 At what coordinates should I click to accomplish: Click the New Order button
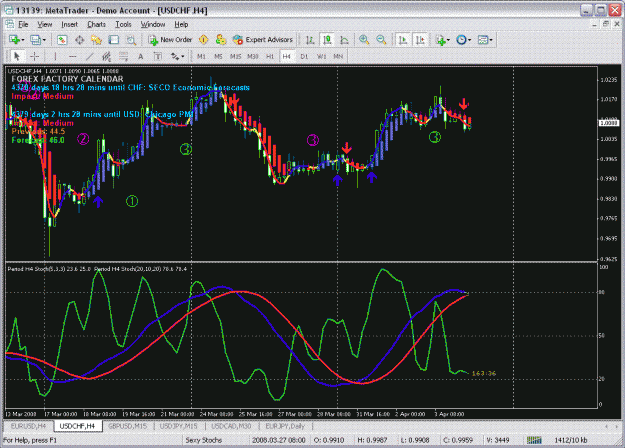click(x=170, y=39)
